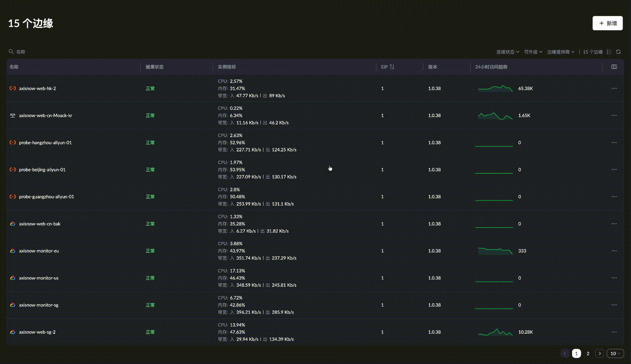The width and height of the screenshot is (631, 364).
Task: Click next page arrow in pagination
Action: pos(600,353)
